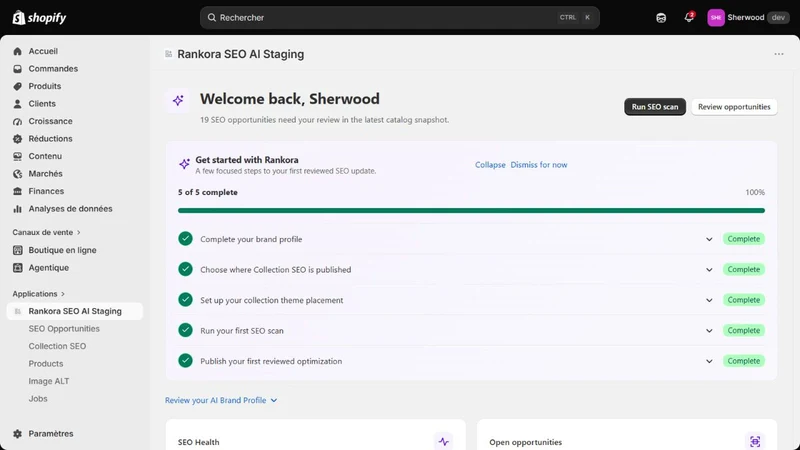The height and width of the screenshot is (450, 800).
Task: Open Jobs in the sidebar
Action: coord(38,399)
